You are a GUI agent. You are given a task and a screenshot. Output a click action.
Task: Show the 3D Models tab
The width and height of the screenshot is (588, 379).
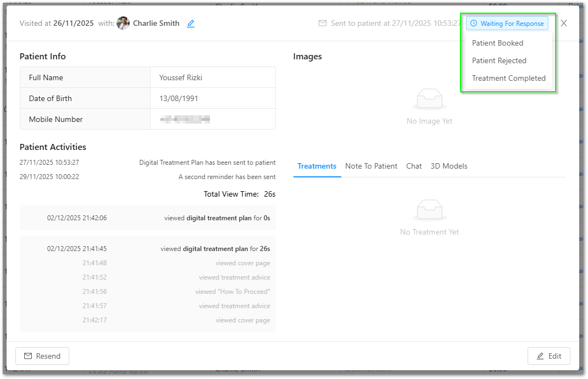(448, 166)
